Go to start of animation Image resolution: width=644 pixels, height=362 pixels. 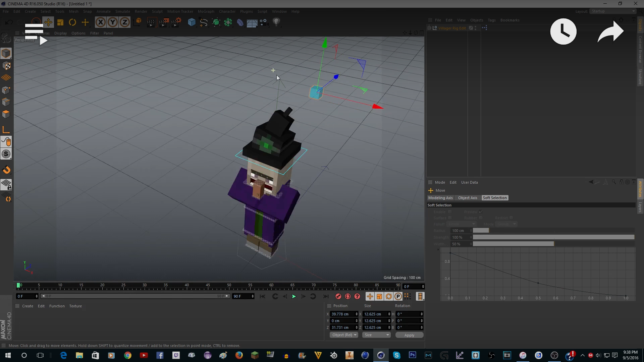tap(263, 296)
